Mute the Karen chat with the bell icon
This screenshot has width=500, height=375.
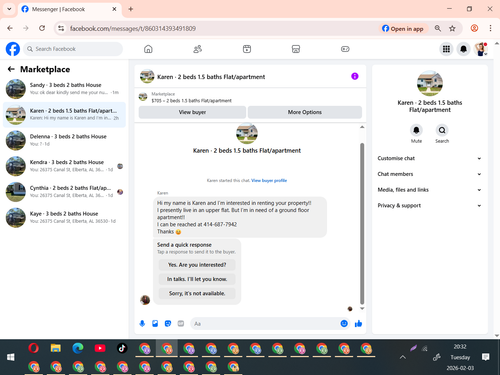[416, 130]
